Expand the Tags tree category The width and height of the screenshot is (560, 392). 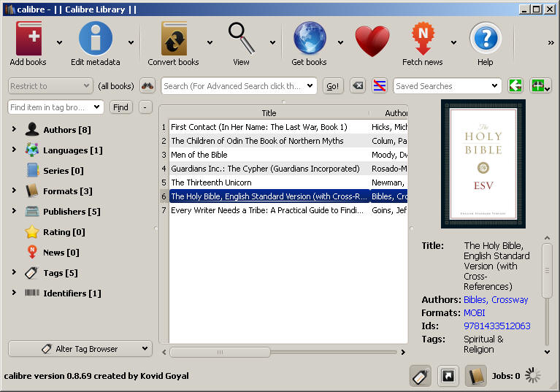[x=14, y=272]
